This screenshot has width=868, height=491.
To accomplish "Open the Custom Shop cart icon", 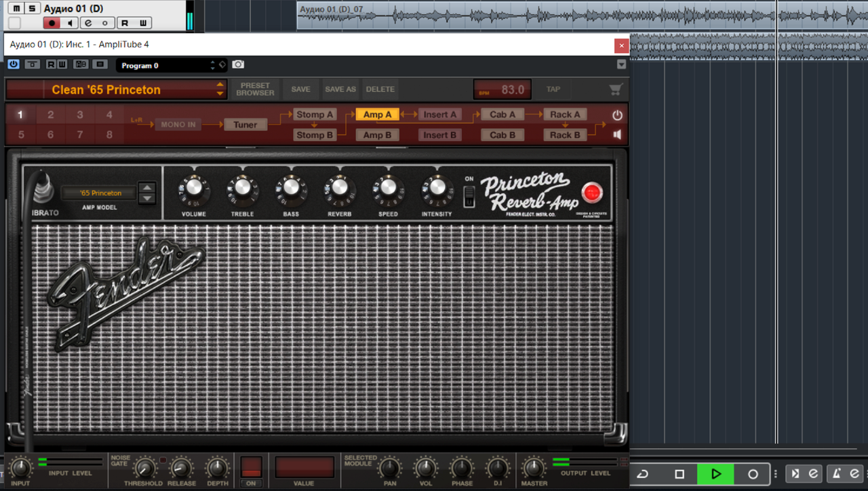I will (x=616, y=90).
